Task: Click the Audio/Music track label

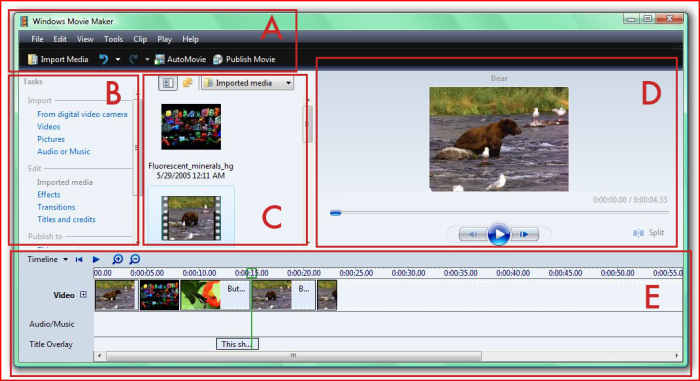Action: pos(52,324)
